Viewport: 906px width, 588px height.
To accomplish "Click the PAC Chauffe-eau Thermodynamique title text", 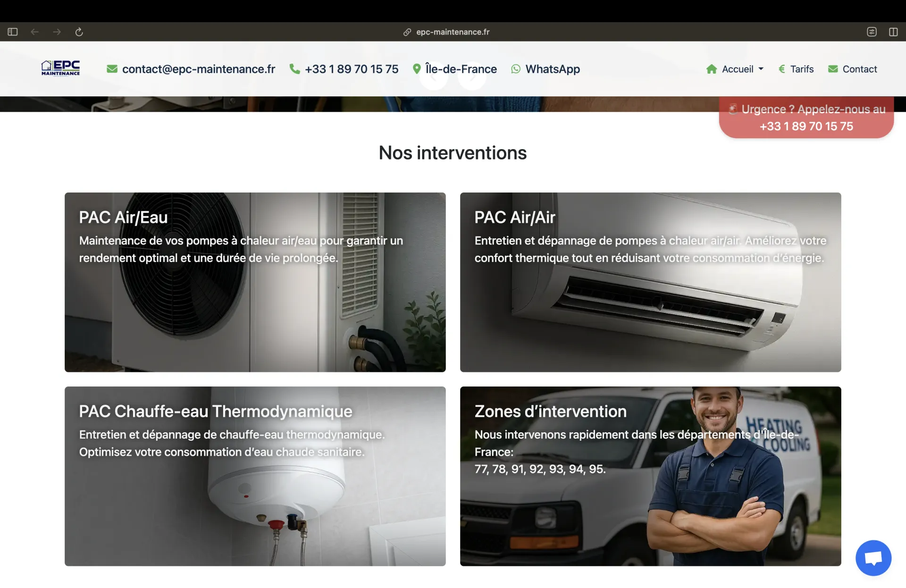I will pyautogui.click(x=216, y=411).
